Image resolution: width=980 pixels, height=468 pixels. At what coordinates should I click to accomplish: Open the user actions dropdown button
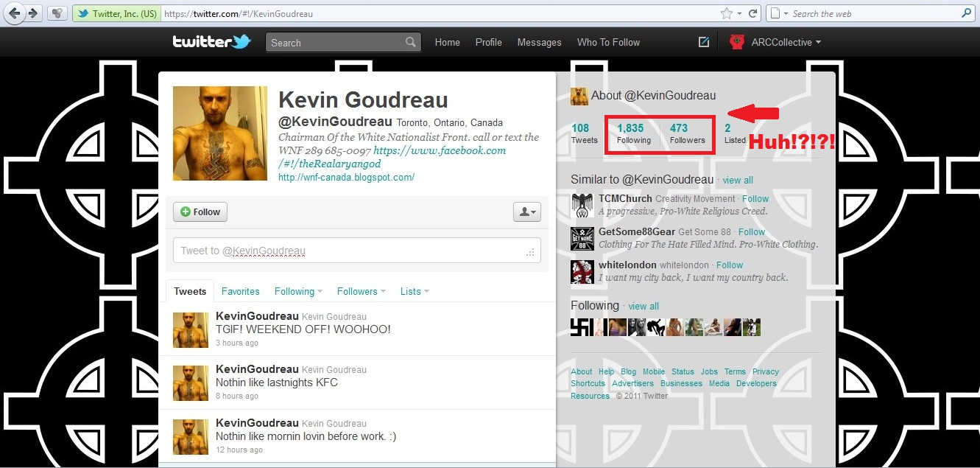[x=527, y=212]
